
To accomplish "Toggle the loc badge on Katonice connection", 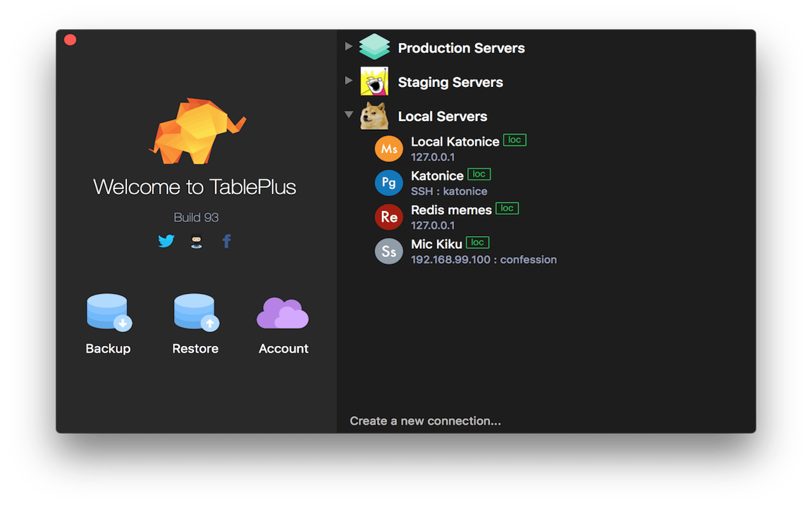I will click(479, 174).
